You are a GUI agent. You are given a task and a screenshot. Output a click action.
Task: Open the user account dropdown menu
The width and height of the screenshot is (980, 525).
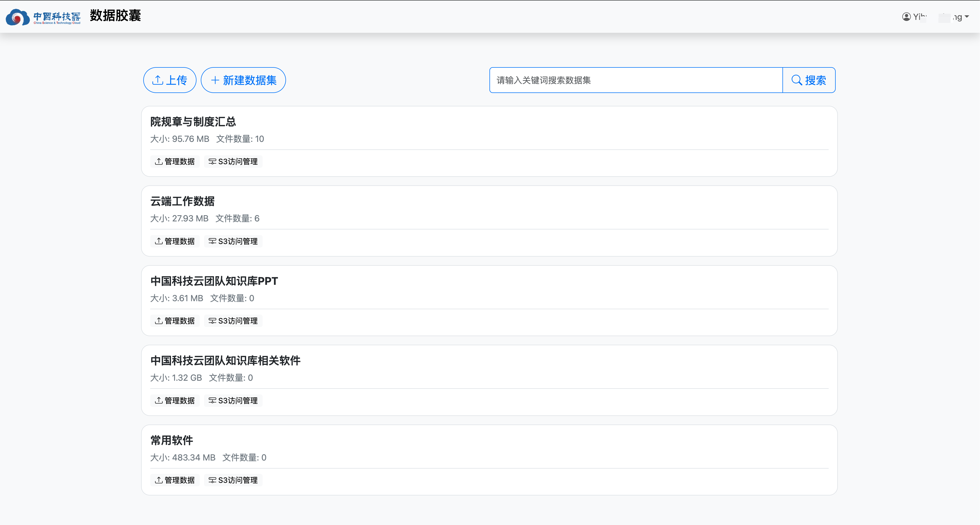[x=967, y=17]
